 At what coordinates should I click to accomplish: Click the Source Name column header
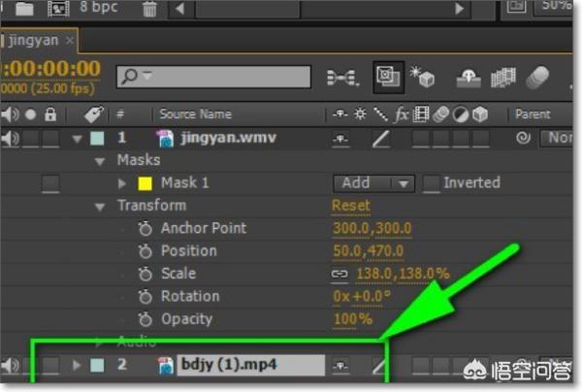pyautogui.click(x=195, y=114)
